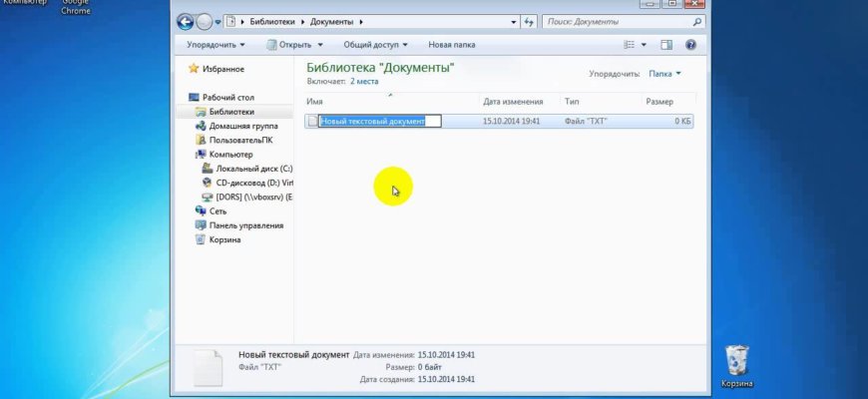Select Панель управления in navigation pane

[x=243, y=225]
